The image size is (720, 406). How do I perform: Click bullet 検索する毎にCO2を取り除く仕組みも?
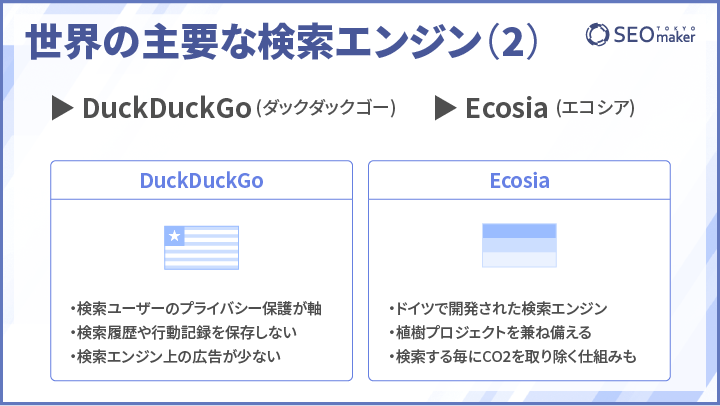click(x=512, y=356)
